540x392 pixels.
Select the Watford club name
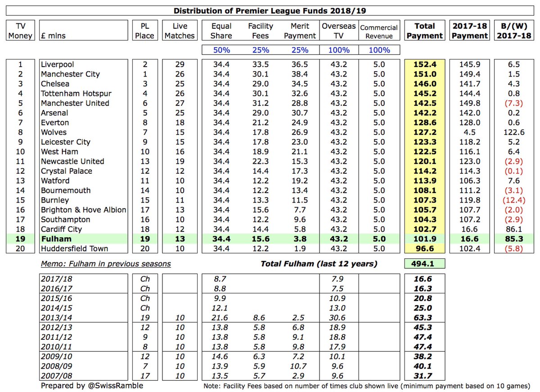55,180
